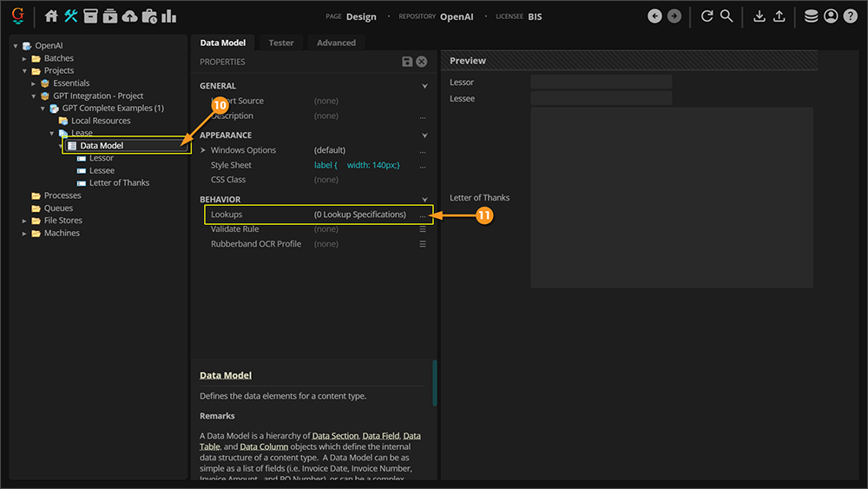This screenshot has width=868, height=489.
Task: Open the bar chart statistics page
Action: click(168, 17)
